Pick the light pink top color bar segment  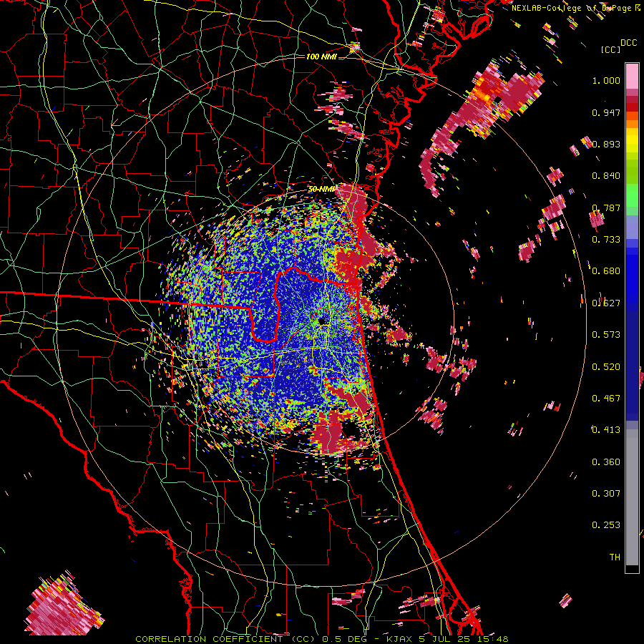tap(632, 76)
